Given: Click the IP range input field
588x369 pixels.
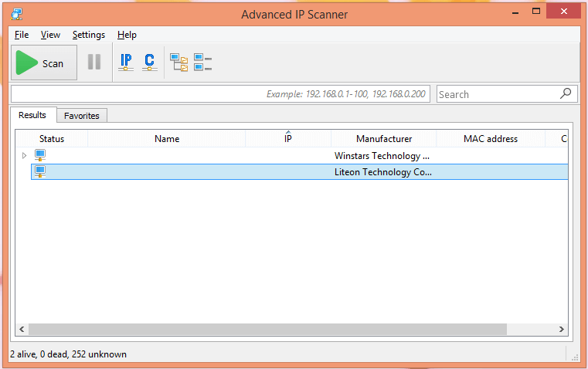Looking at the screenshot, I should tap(220, 94).
